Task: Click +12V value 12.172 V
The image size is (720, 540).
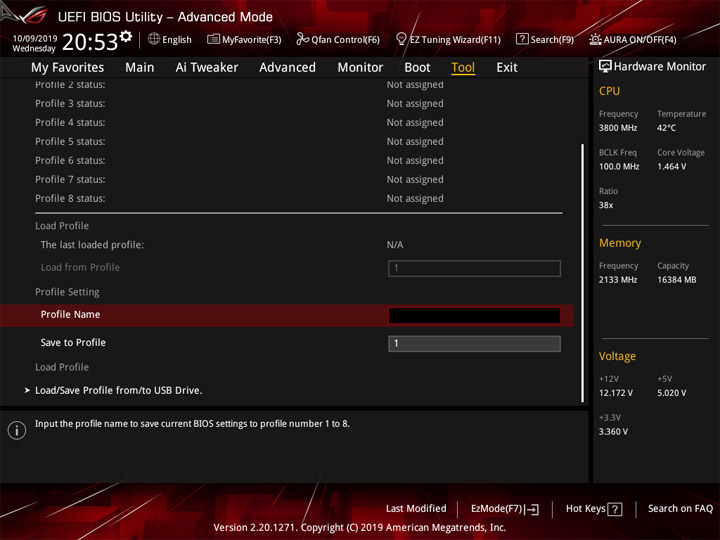Action: [x=615, y=393]
